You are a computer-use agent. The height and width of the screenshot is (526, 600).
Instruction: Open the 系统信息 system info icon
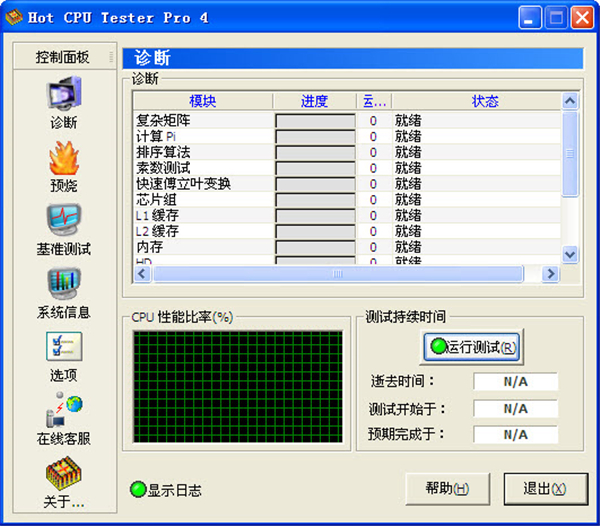[x=64, y=283]
